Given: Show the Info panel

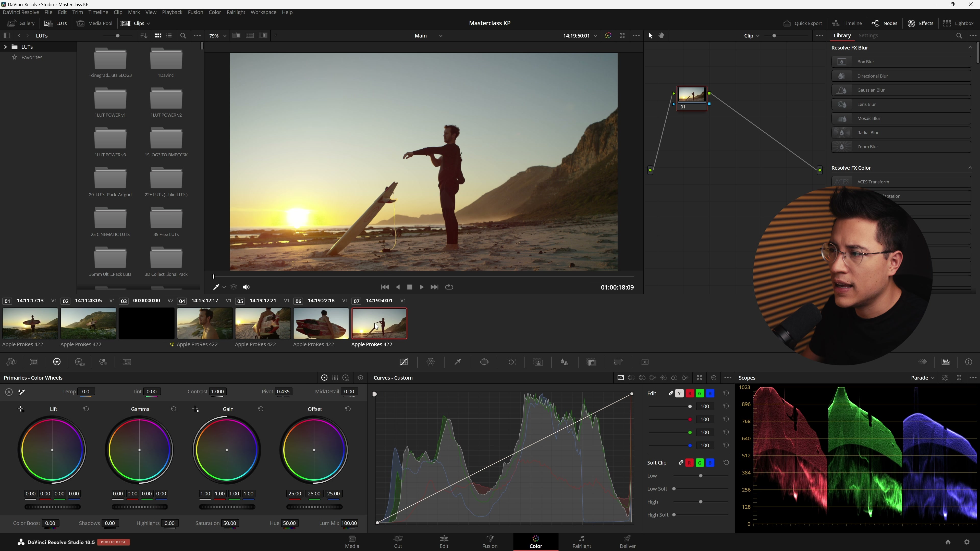Looking at the screenshot, I should [969, 362].
